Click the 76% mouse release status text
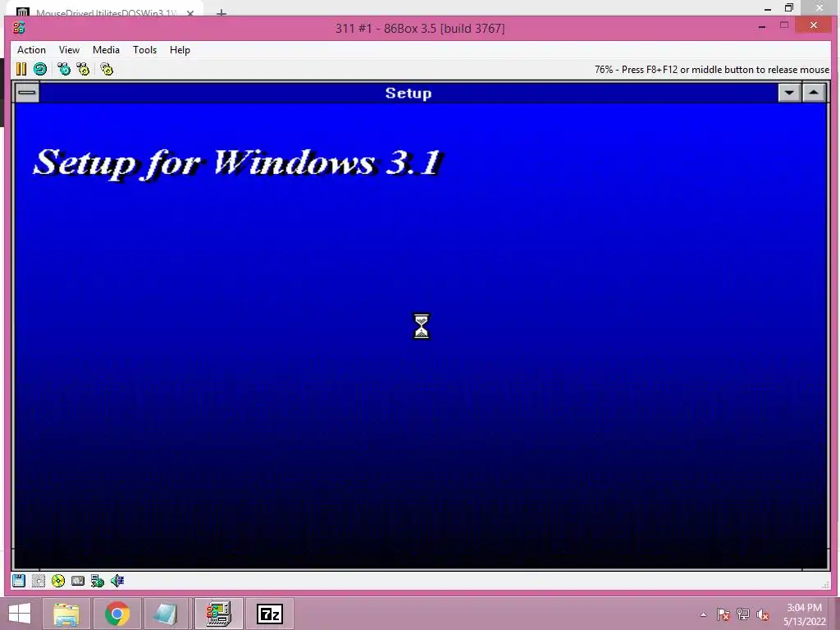 [712, 70]
